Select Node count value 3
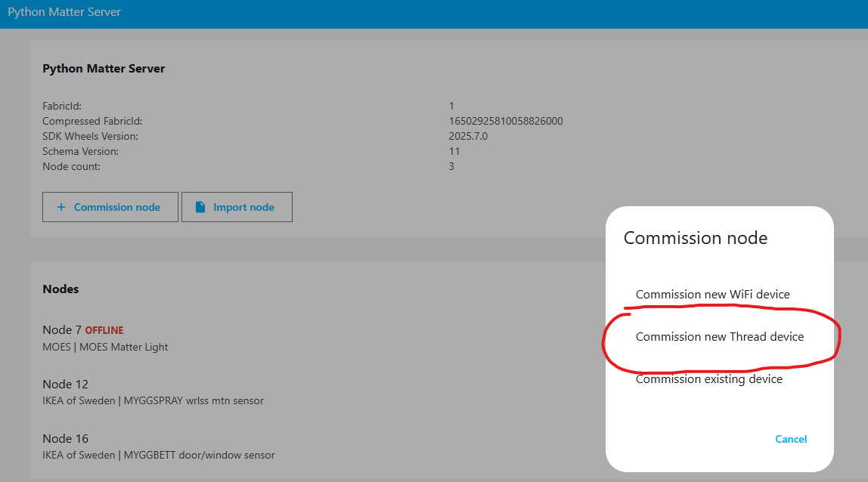 (x=451, y=166)
